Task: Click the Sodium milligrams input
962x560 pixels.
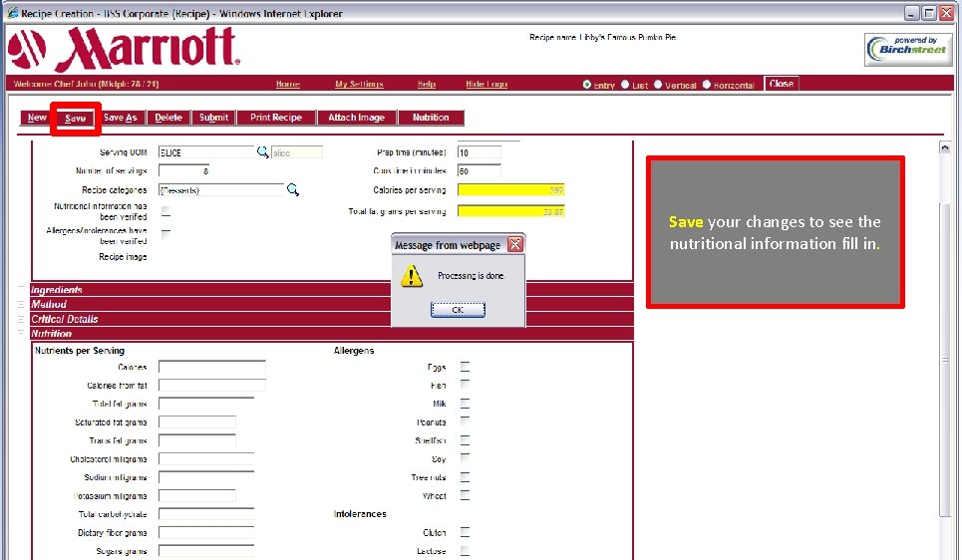Action: [206, 477]
